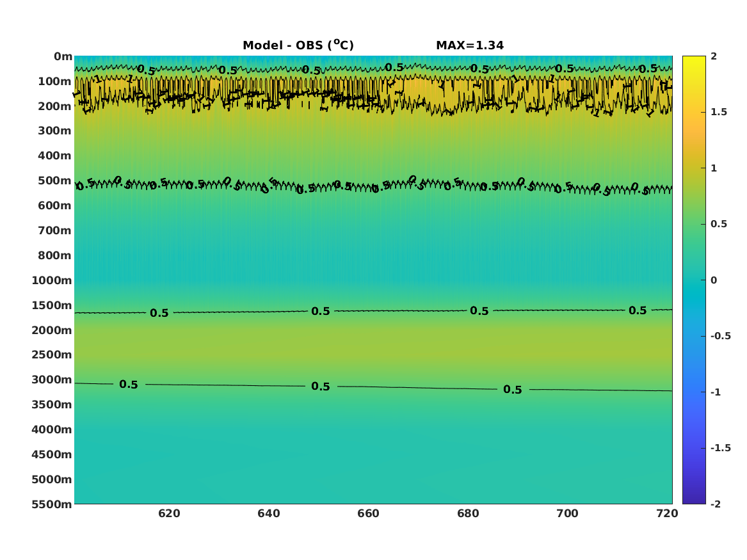Click the colorbar tick label "0"

pos(714,280)
